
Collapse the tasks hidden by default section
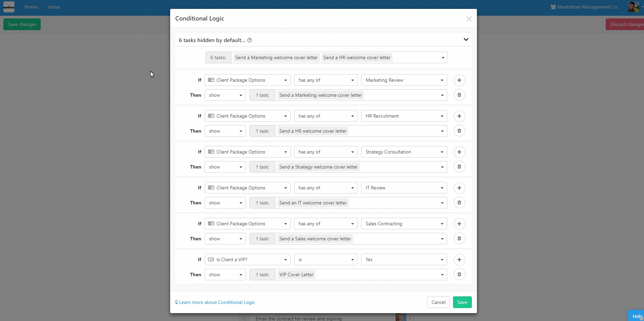[466, 40]
